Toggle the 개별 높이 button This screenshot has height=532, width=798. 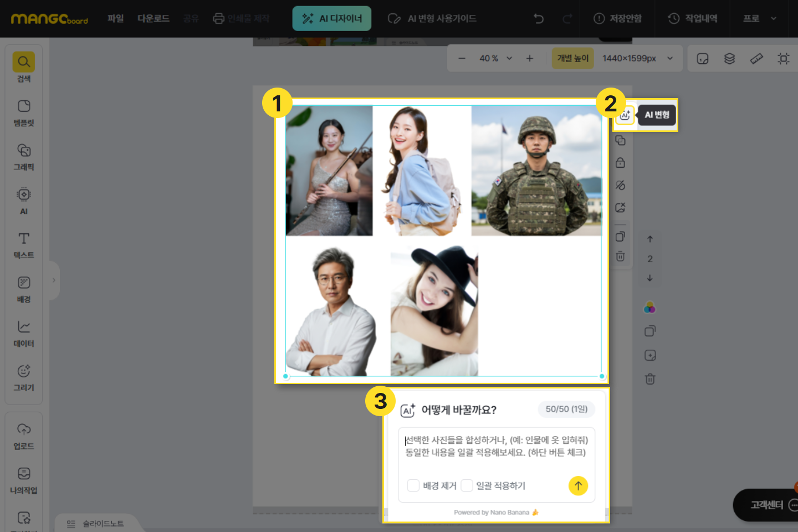click(572, 58)
